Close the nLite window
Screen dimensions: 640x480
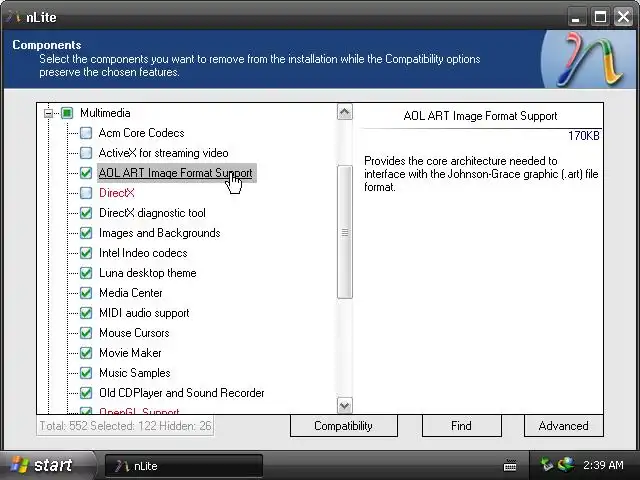pos(624,17)
